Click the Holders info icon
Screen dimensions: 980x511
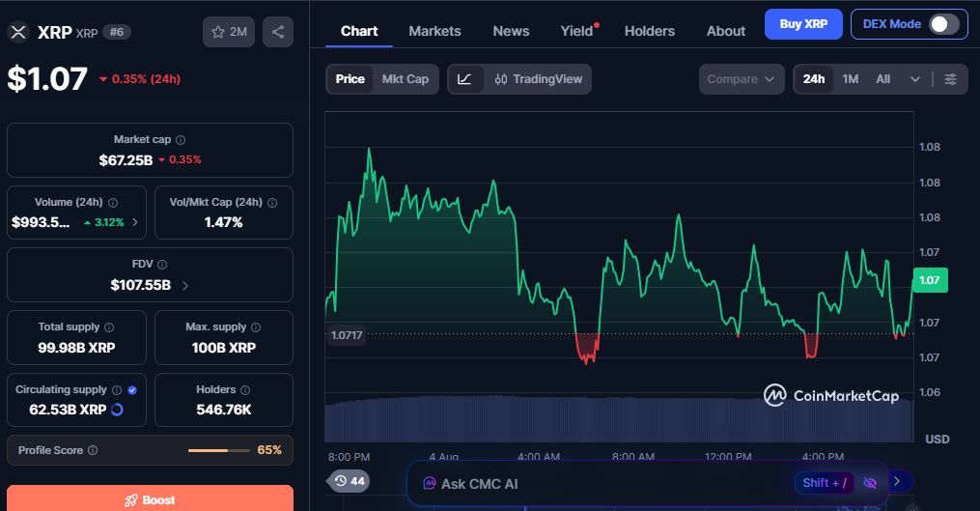(x=245, y=390)
